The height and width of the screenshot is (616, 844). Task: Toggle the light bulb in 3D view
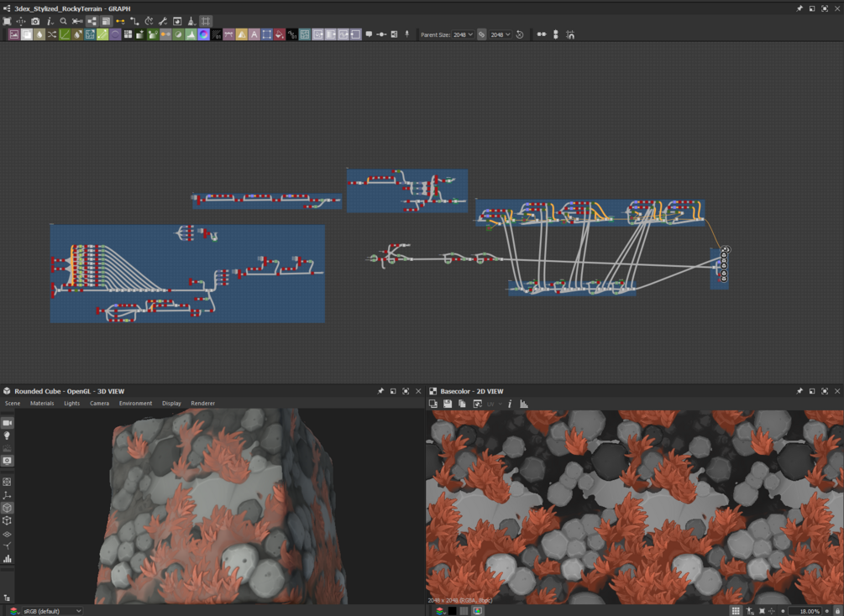[7, 436]
